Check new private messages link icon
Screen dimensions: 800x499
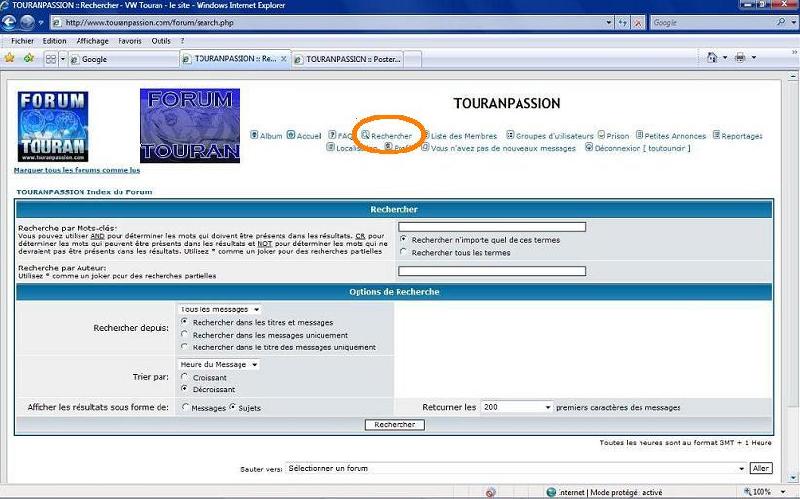[425, 147]
